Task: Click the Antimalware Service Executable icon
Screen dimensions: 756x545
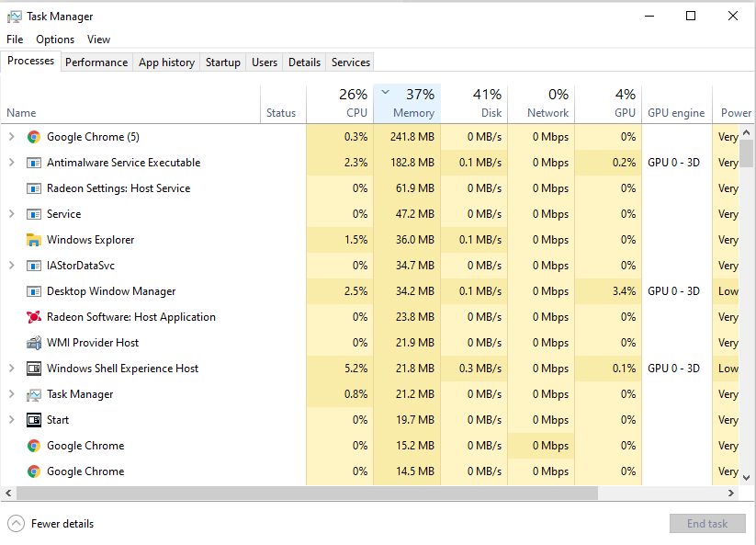Action: [34, 163]
